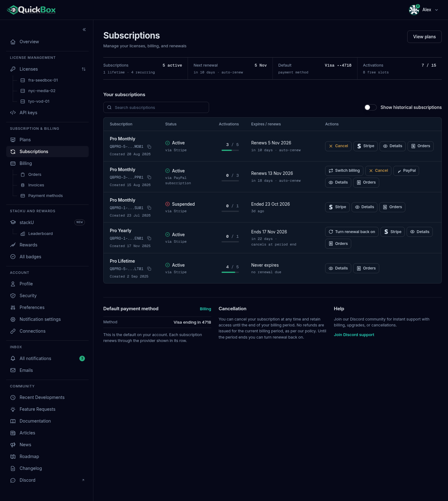Switch billing for PayPal subscription
The width and height of the screenshot is (448, 501).
344,171
